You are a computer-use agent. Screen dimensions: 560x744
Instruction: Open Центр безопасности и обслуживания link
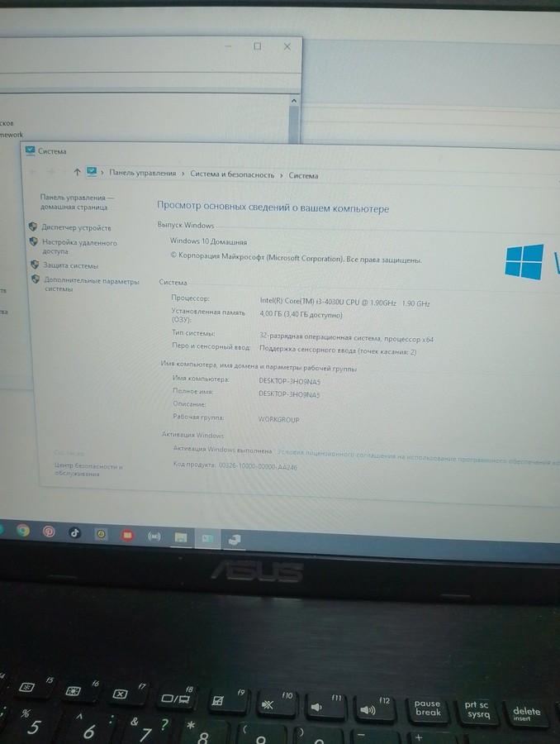pyautogui.click(x=88, y=470)
